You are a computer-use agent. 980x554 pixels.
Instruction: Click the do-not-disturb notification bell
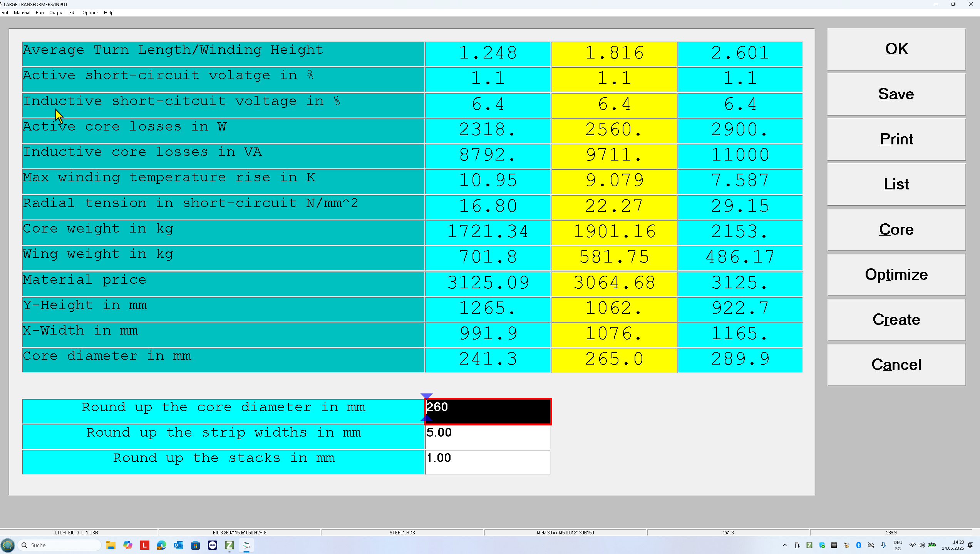[x=970, y=545]
